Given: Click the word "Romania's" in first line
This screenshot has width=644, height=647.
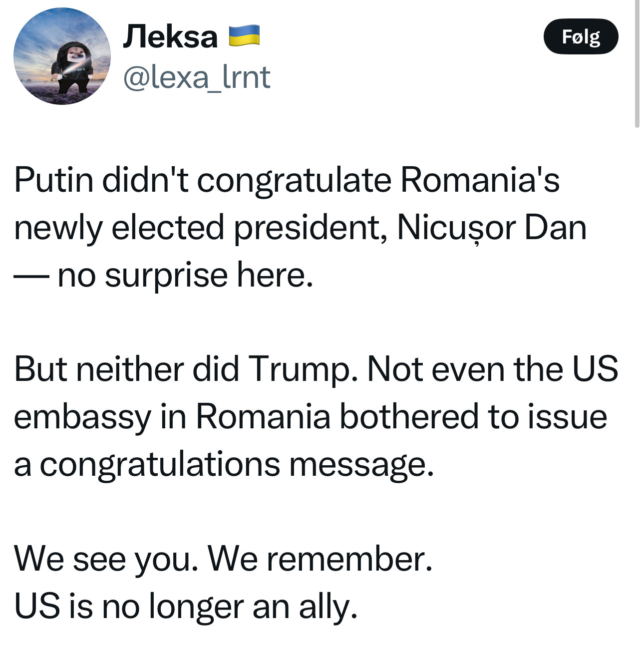Looking at the screenshot, I should 480,180.
